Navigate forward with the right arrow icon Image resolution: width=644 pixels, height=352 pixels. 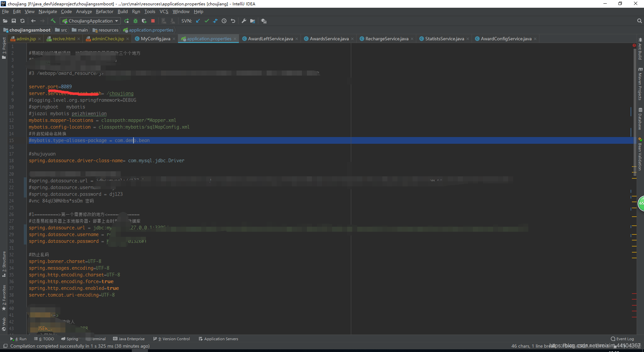[x=42, y=21]
